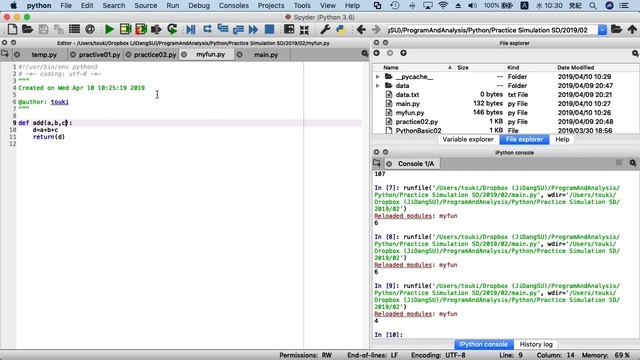Click the debugger Step into icon
Viewport: 640px width, 360px height.
tap(223, 29)
